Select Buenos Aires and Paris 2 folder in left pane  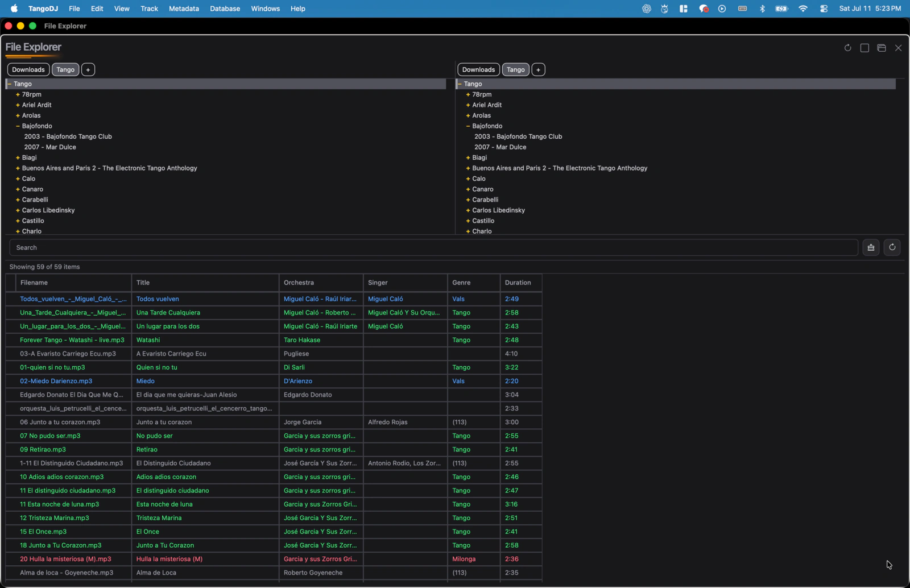(x=110, y=168)
